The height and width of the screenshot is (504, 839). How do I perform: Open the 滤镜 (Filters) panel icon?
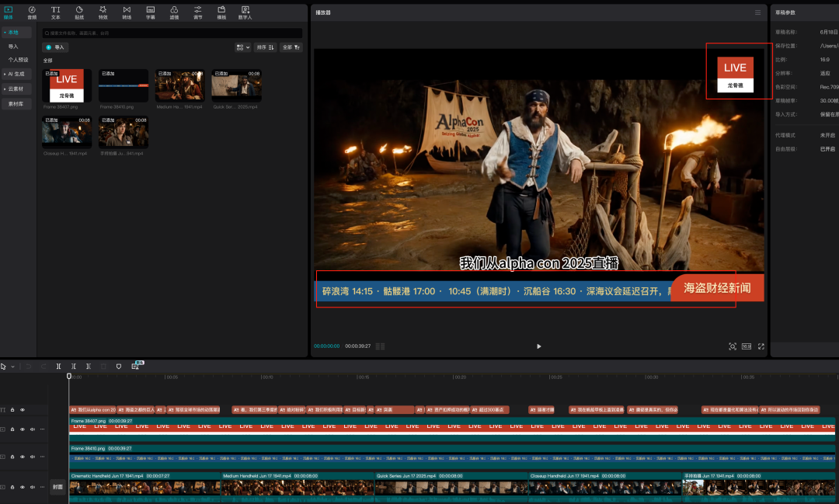click(174, 12)
